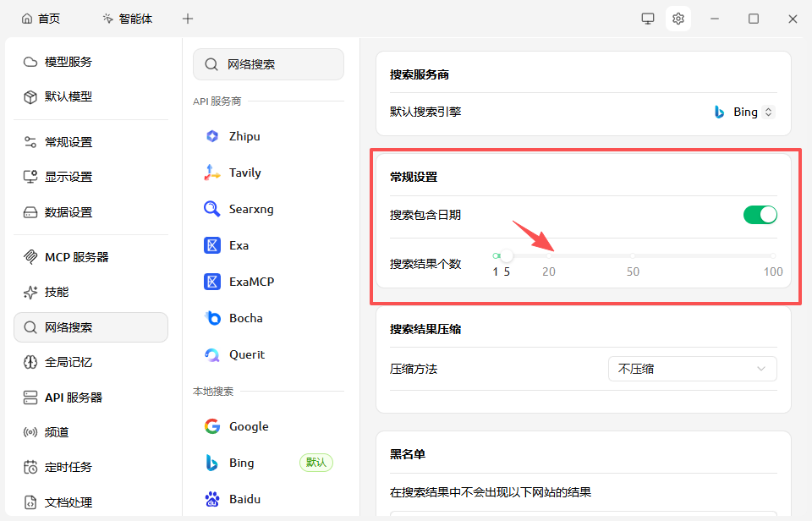Select 网络搜索 in the left sidebar

pyautogui.click(x=91, y=327)
